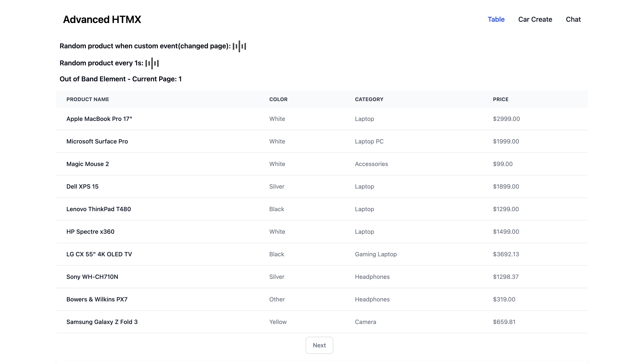Click the PRODUCT NAME column header
This screenshot has height=364, width=644.
[88, 99]
